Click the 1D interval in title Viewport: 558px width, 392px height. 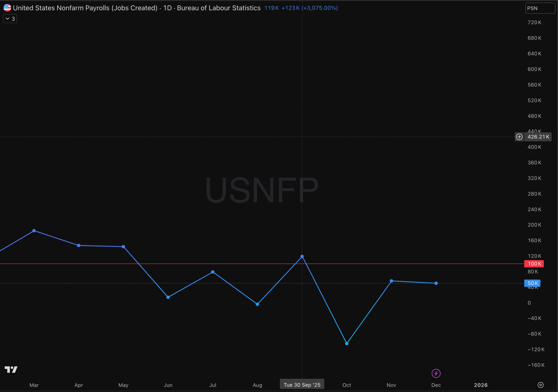167,8
